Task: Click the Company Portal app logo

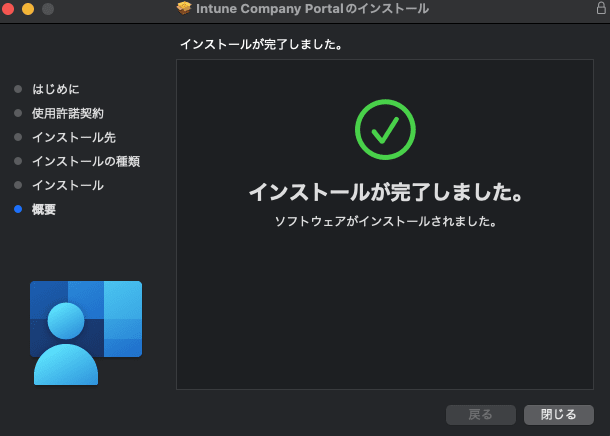Action: coord(86,333)
